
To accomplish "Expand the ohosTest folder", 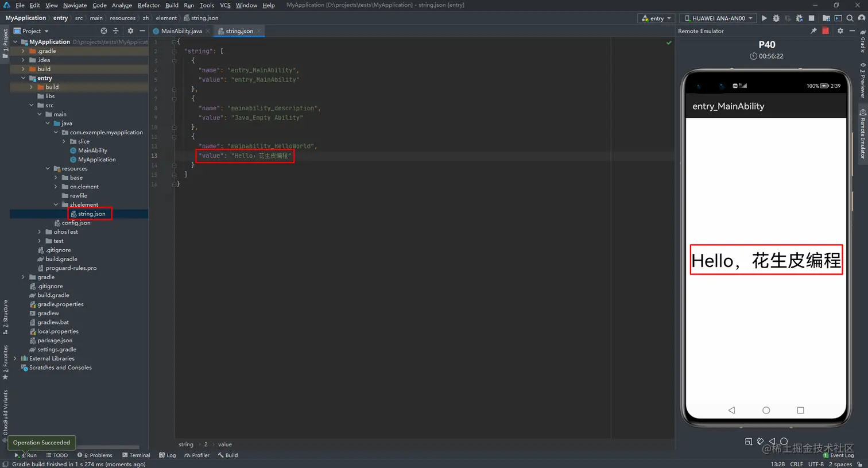I will pos(40,232).
